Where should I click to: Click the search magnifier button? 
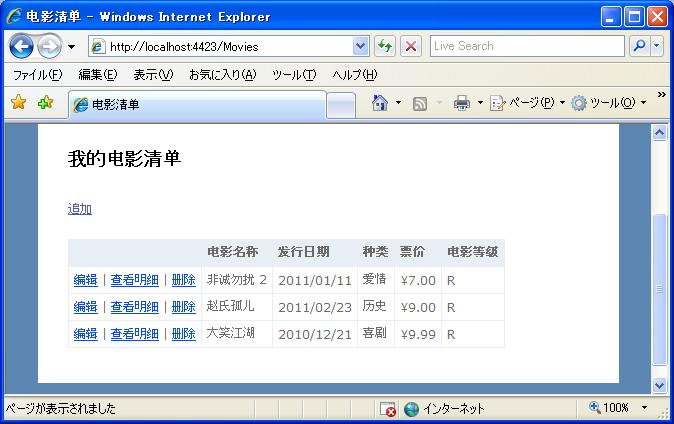point(640,46)
